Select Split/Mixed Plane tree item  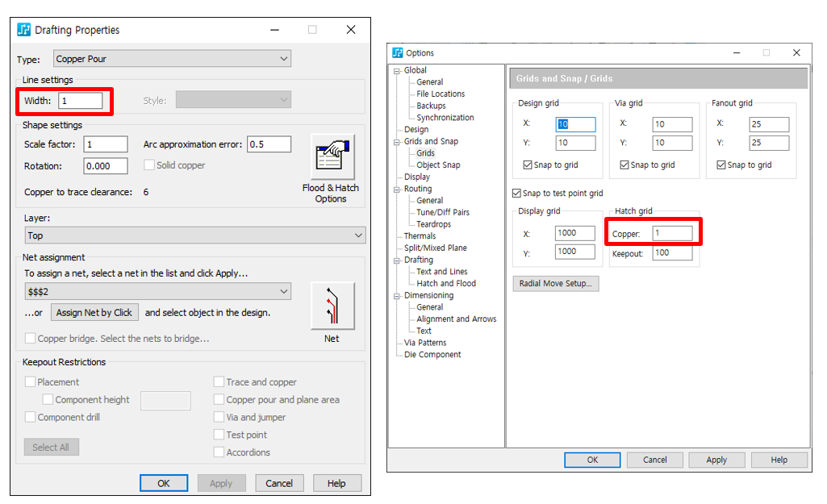(x=435, y=248)
